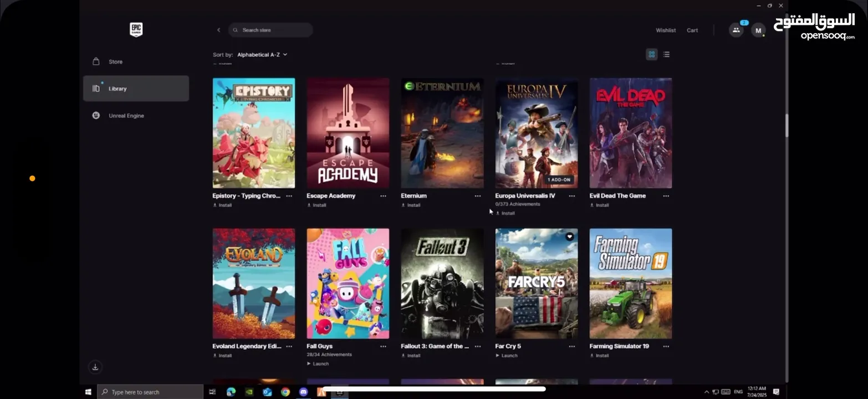Open the M profile avatar menu
The width and height of the screenshot is (868, 399).
758,30
